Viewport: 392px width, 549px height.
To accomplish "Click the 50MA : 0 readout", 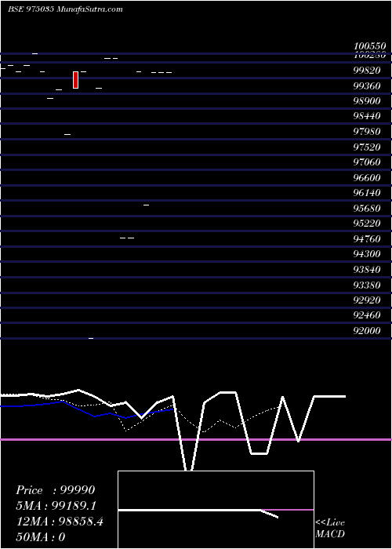I will (x=40, y=537).
